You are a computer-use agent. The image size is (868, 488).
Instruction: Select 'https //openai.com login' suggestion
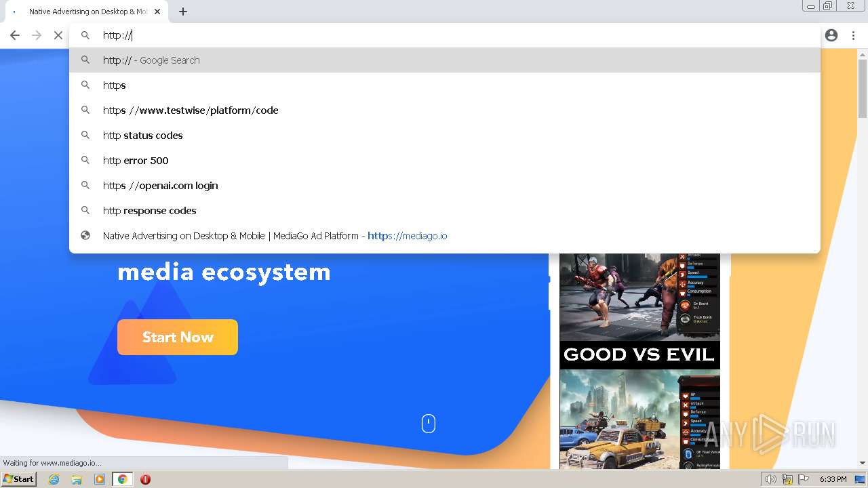pyautogui.click(x=445, y=186)
